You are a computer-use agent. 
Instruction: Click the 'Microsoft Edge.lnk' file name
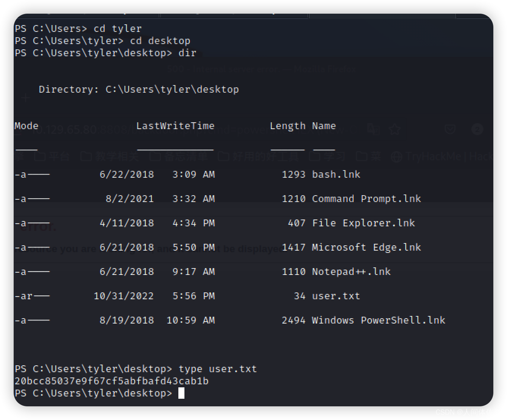pos(367,247)
